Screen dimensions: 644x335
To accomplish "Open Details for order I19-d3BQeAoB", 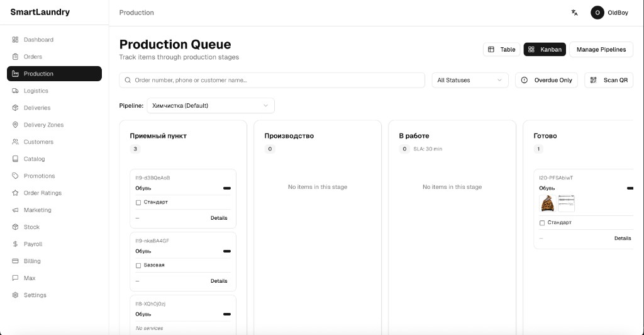I will tap(219, 218).
